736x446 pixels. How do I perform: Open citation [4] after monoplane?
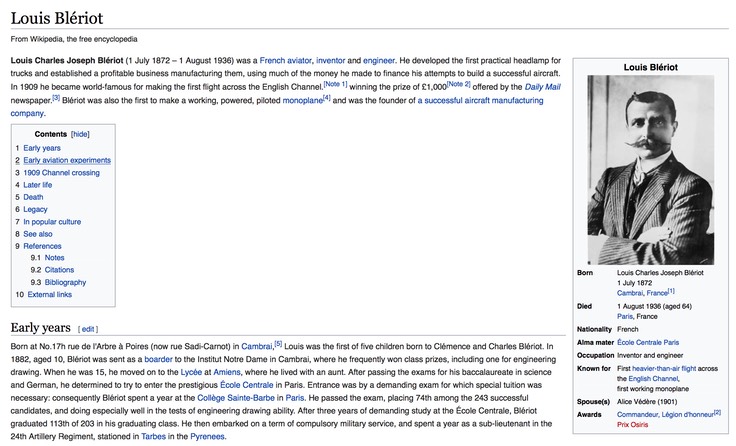[327, 98]
